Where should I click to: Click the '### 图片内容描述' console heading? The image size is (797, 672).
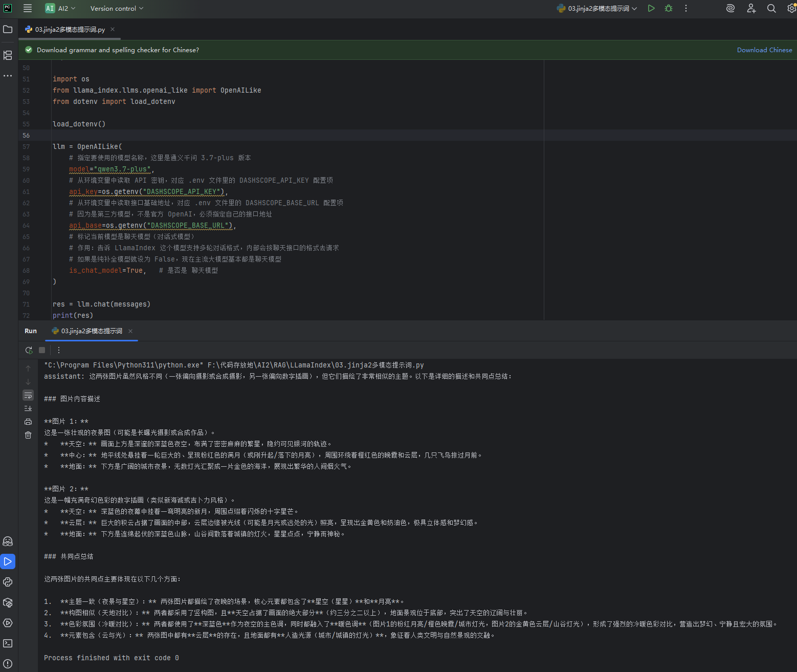pos(72,399)
